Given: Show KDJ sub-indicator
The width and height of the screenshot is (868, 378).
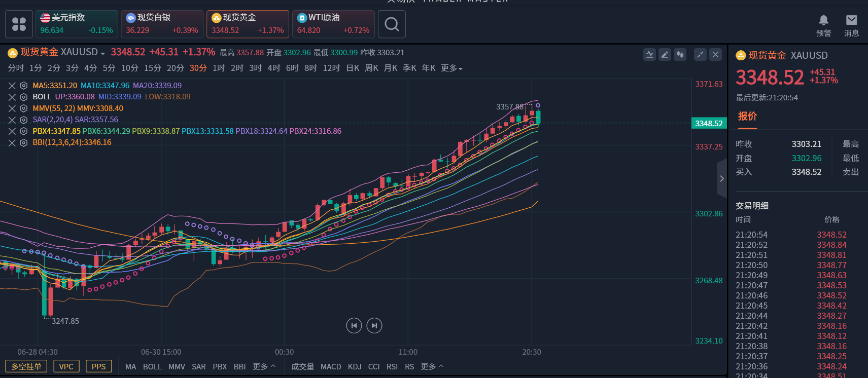Looking at the screenshot, I should point(355,366).
